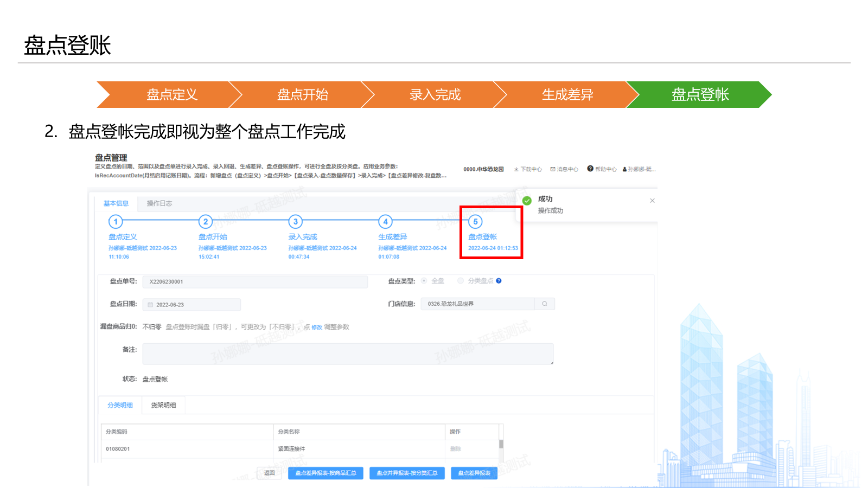Click the green success checkmark icon
The height and width of the screenshot is (488, 868).
pos(527,201)
